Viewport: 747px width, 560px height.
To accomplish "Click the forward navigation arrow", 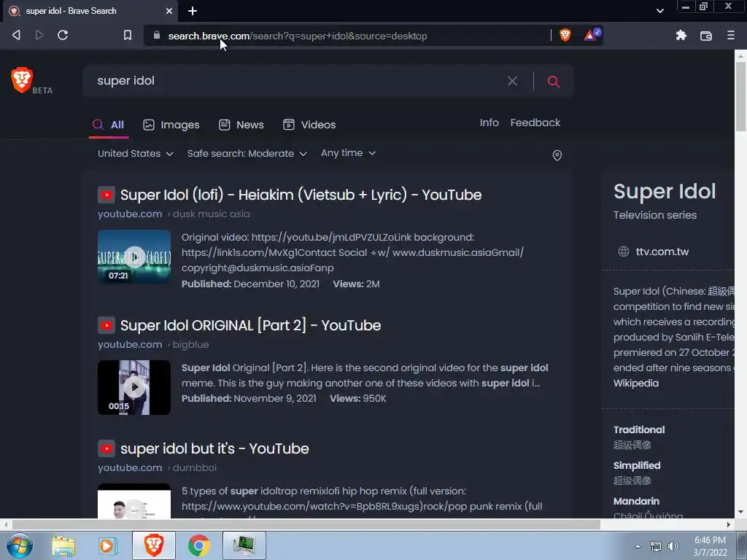I will [x=39, y=35].
